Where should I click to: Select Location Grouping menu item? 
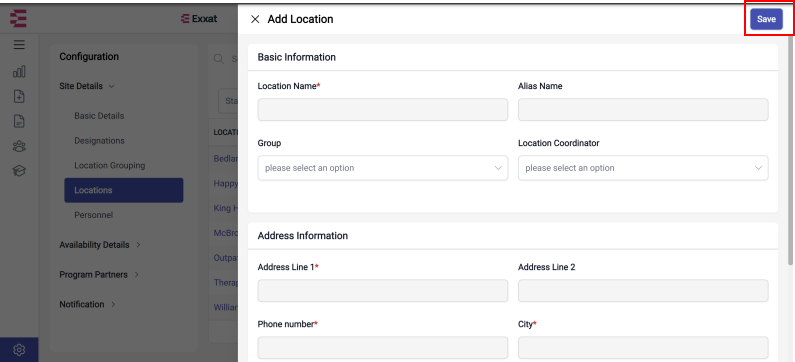[110, 165]
